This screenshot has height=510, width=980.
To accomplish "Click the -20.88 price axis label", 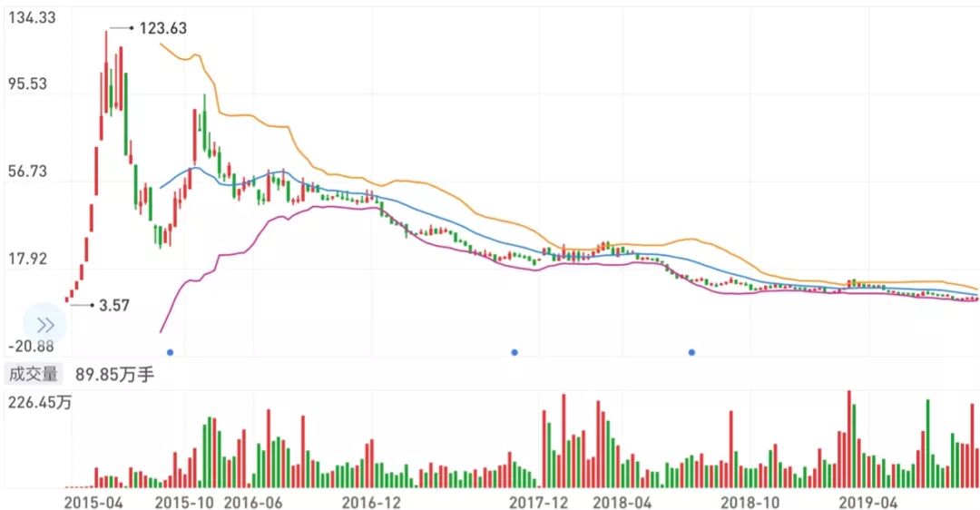I will (x=31, y=347).
